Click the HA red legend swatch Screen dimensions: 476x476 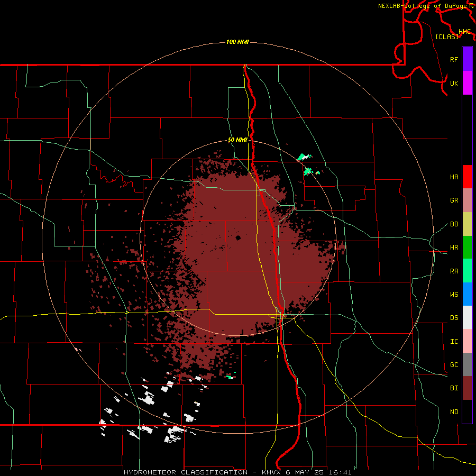click(x=467, y=177)
